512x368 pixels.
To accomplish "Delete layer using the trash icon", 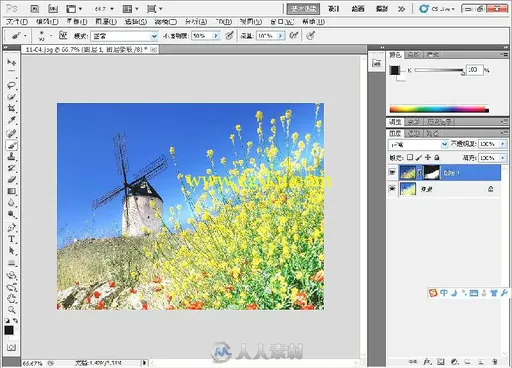I will (495, 362).
